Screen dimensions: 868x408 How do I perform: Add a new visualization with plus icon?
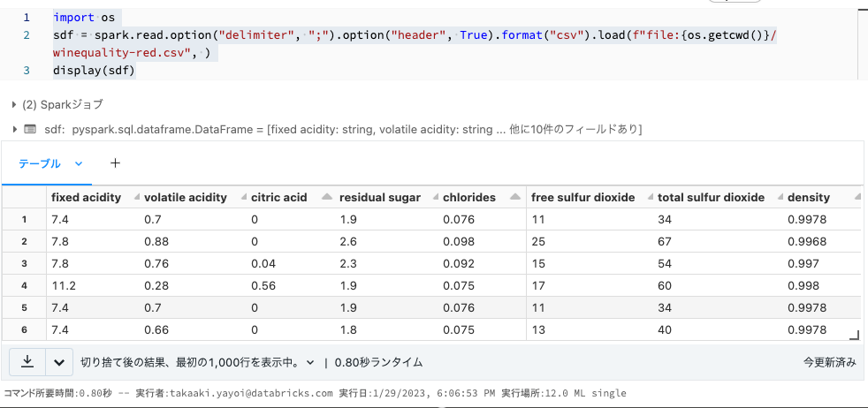click(115, 163)
